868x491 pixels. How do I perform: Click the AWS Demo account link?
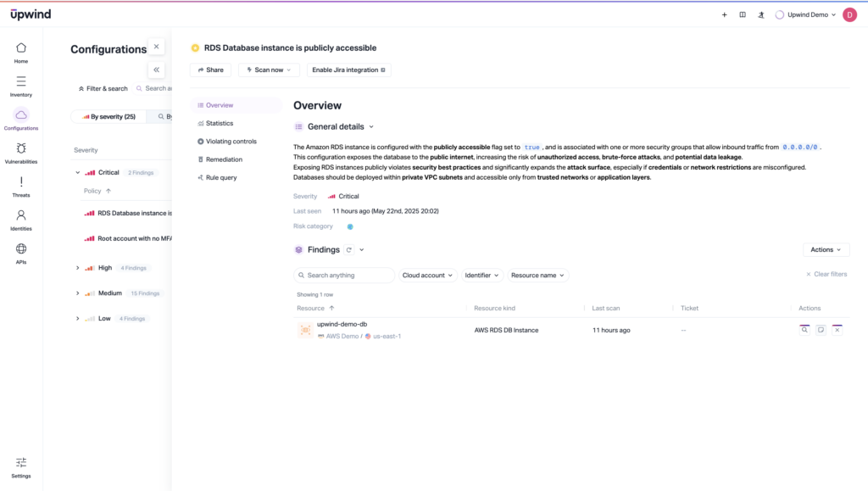coord(342,336)
